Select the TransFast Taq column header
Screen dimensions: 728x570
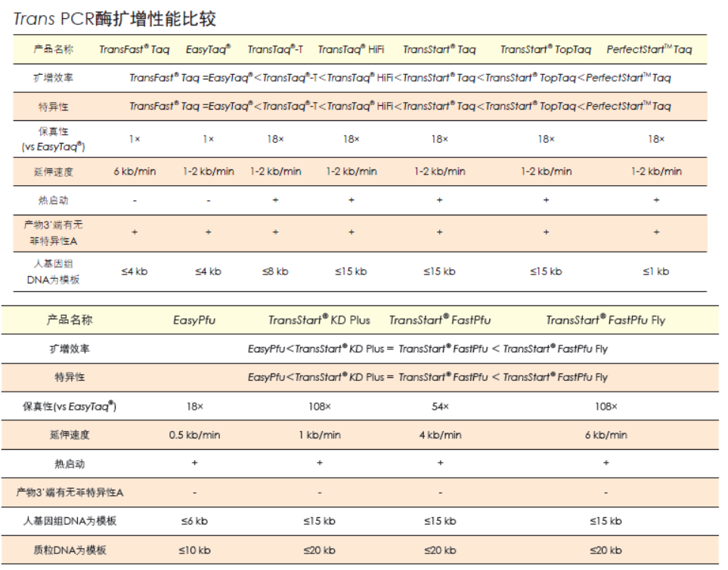(135, 50)
